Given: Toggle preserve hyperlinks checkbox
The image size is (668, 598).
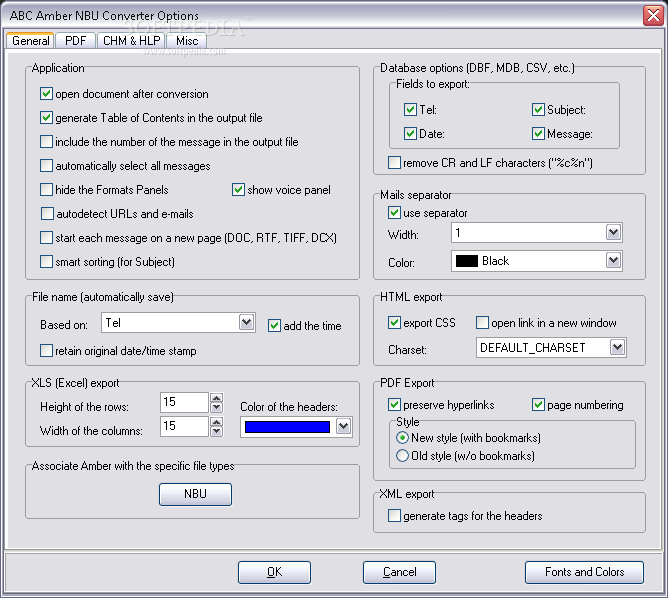Looking at the screenshot, I should 394,404.
